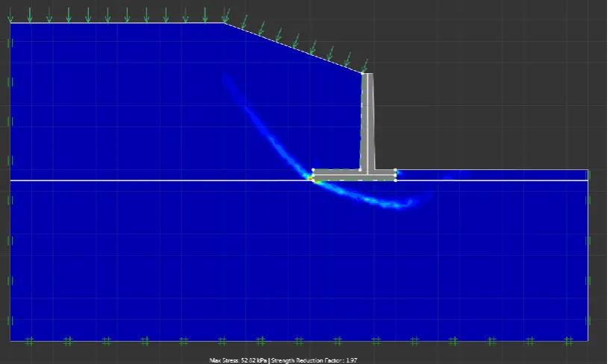Select the retaining wall base footing slab
This screenshot has height=364, width=610.
[x=354, y=175]
